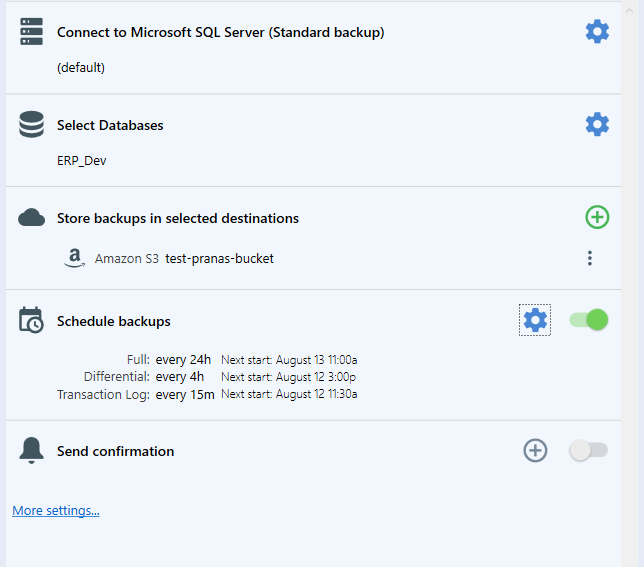Screen dimensions: 644x567
Task: Enable the Send confirmation toggle
Action: tap(589, 450)
